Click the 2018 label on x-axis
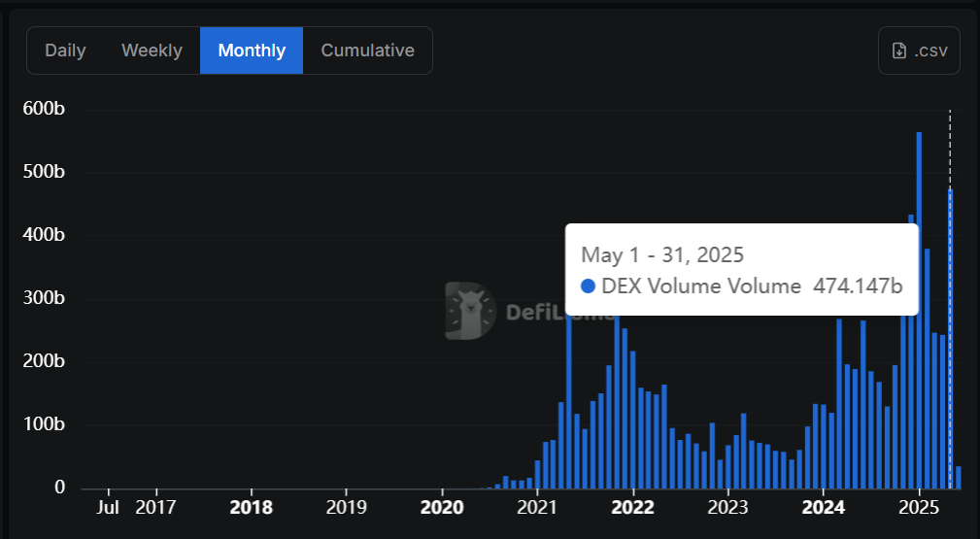 point(251,507)
